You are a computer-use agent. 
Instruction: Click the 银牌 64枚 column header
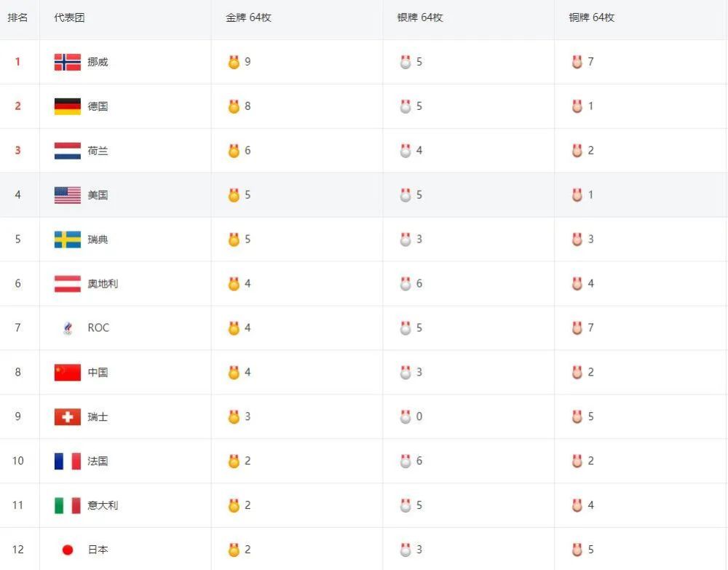420,17
